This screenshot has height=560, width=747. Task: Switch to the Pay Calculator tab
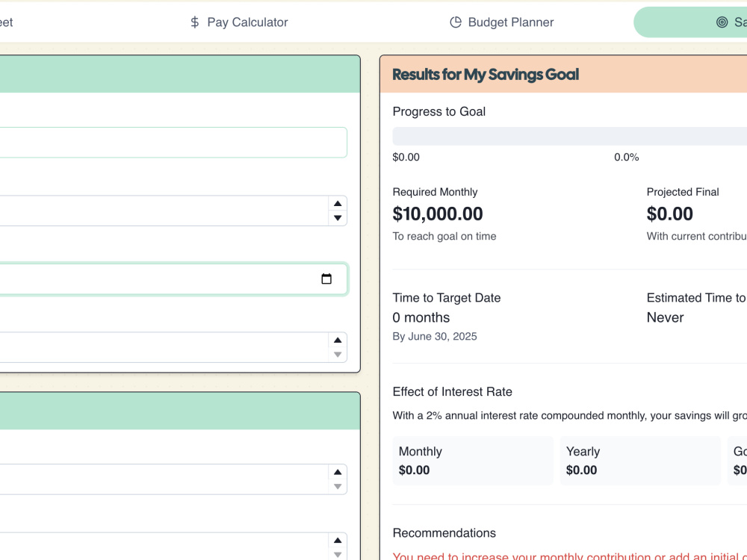[239, 22]
